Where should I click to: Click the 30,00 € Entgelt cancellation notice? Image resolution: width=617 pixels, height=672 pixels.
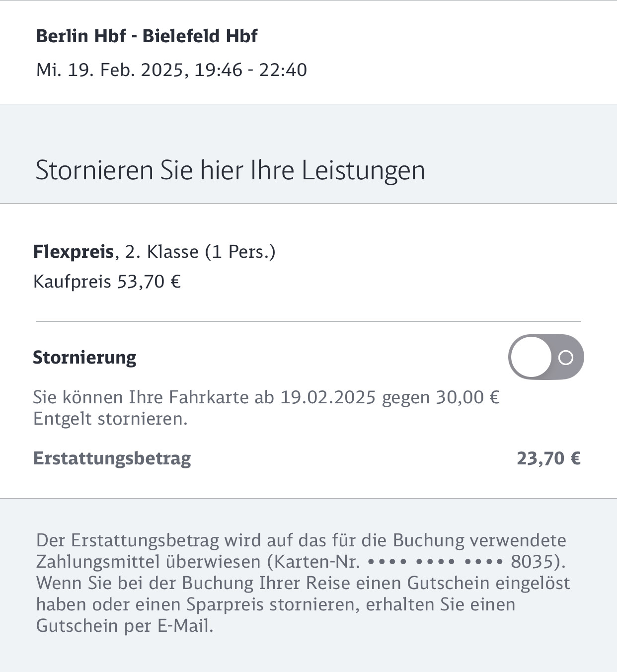point(266,408)
